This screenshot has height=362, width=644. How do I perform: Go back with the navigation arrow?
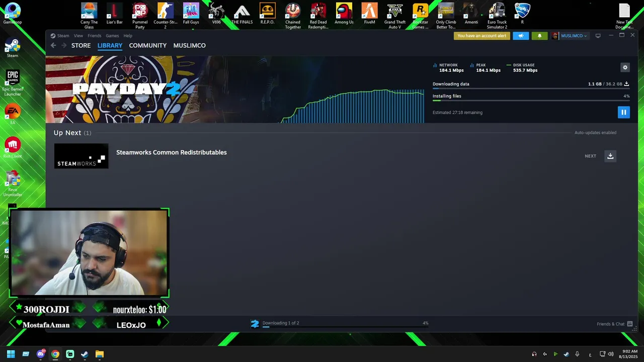point(53,45)
